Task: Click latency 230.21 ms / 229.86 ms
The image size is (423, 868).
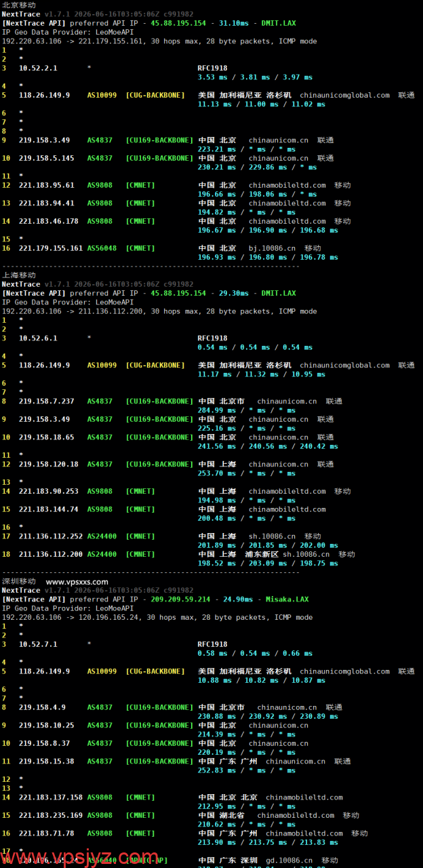Action: (246, 167)
